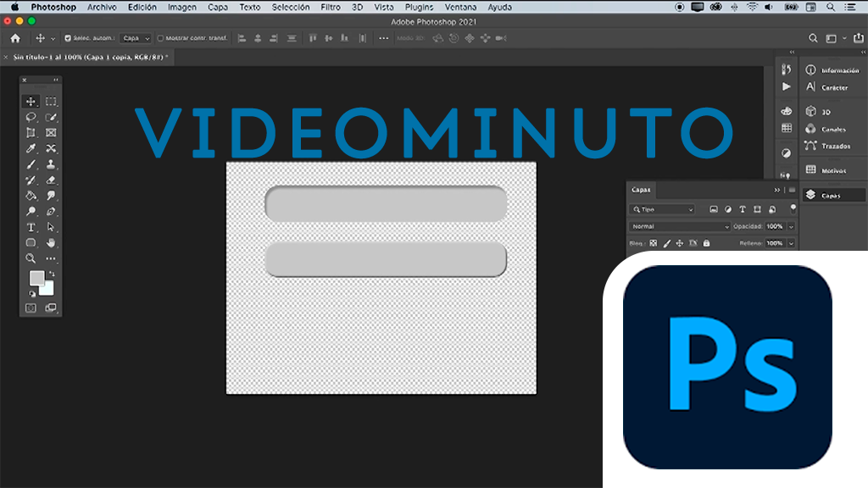Activate the Hand tool

coord(51,243)
